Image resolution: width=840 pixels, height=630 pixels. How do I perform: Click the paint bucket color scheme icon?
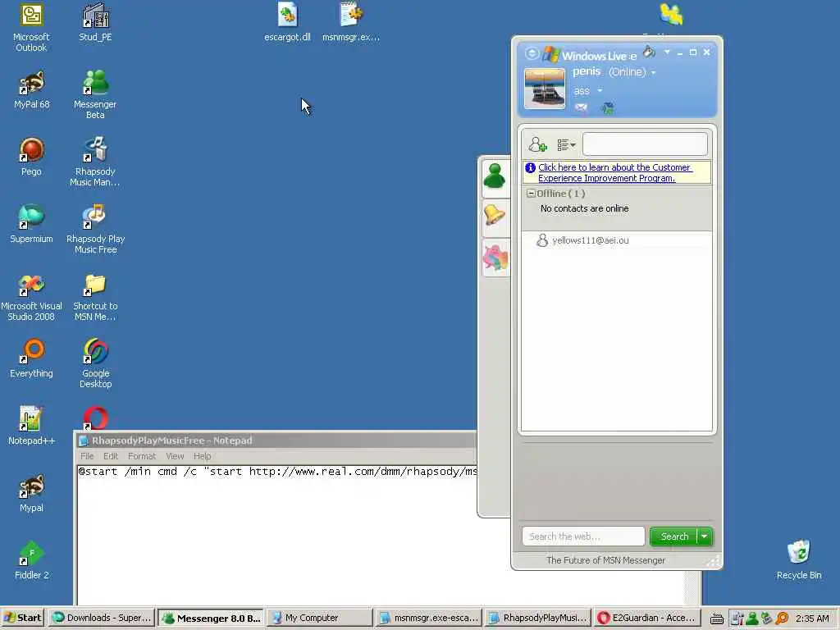tap(650, 52)
